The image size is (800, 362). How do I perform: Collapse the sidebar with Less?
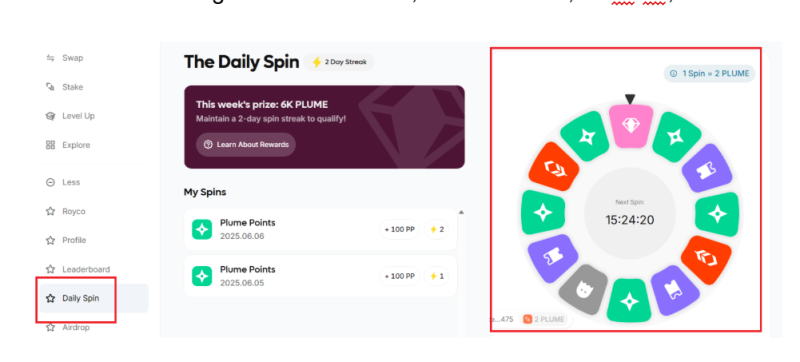[x=63, y=182]
